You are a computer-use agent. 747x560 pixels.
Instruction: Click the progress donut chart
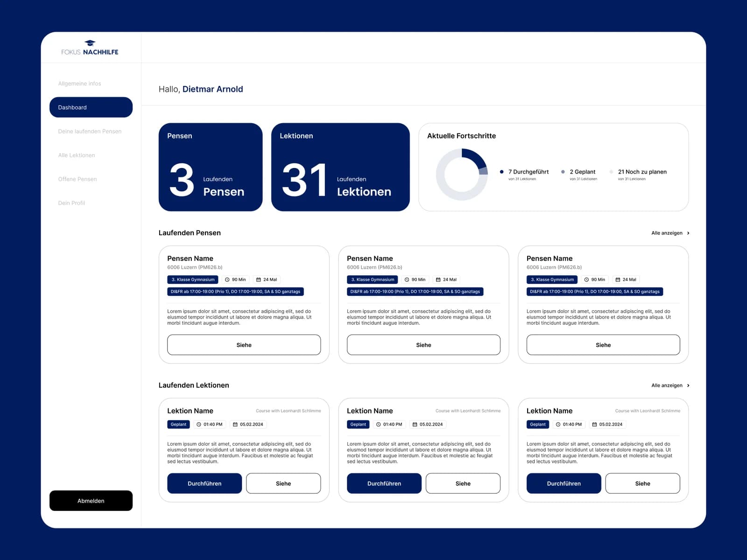pos(462,175)
